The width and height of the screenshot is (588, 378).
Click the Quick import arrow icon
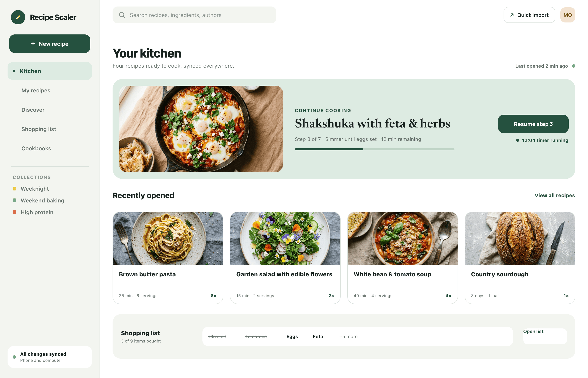point(512,15)
